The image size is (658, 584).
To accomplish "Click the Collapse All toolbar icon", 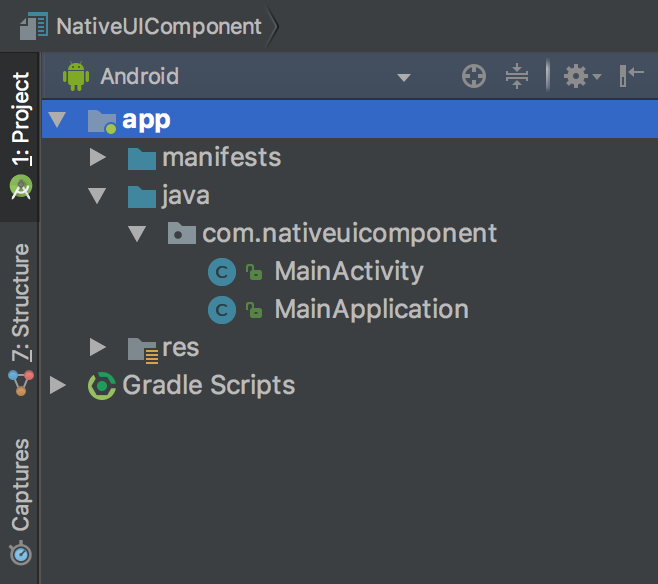I will [x=516, y=76].
